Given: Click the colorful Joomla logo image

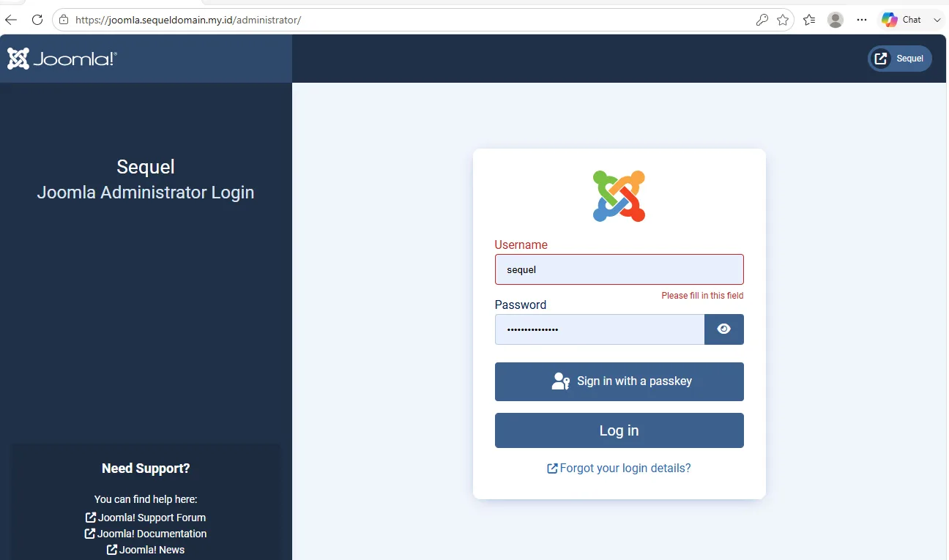Looking at the screenshot, I should pyautogui.click(x=619, y=195).
